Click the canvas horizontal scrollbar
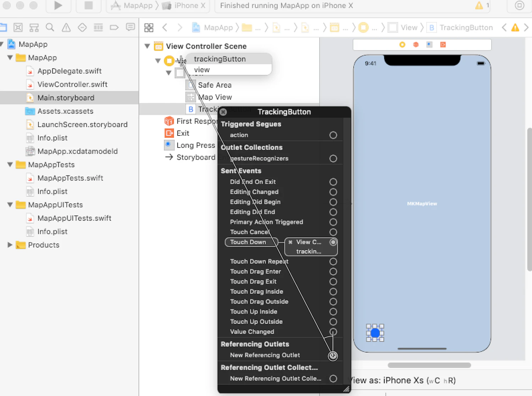 429,365
